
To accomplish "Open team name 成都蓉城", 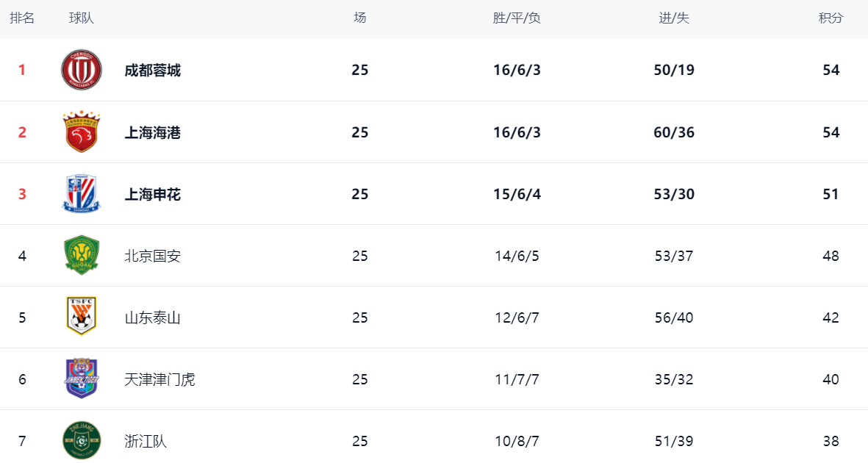I will coord(152,71).
